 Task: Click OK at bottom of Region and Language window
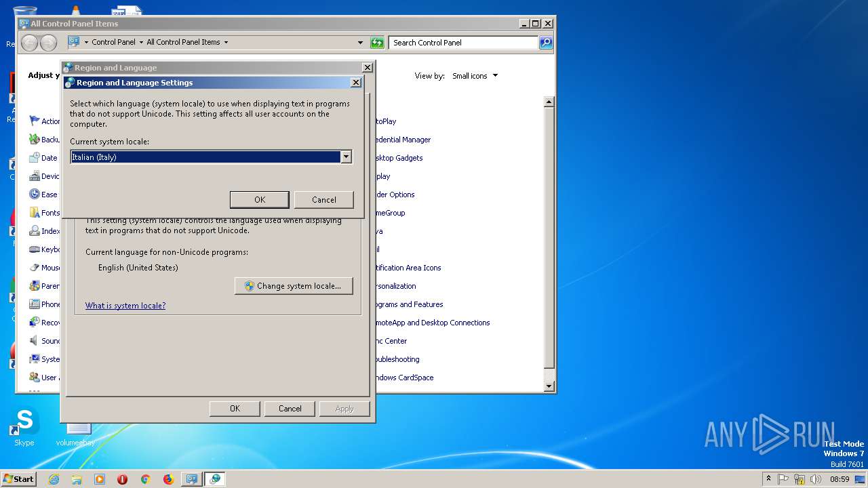click(235, 408)
